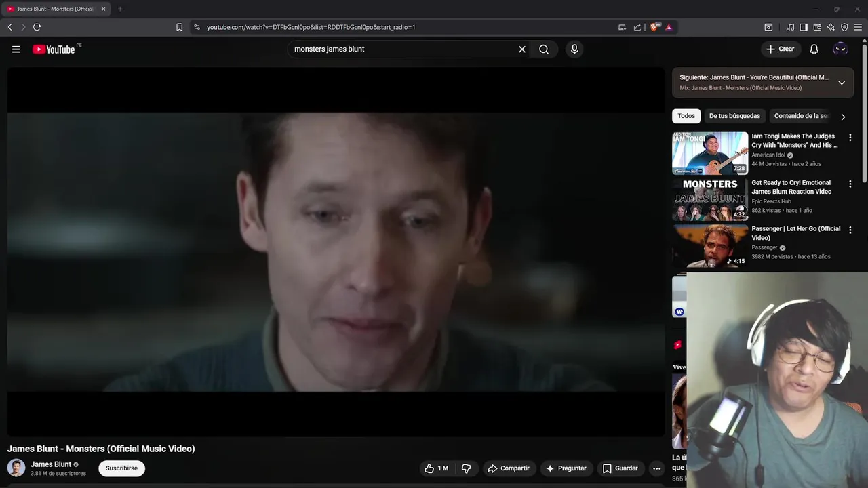Open the James Blunt channel name link
This screenshot has height=488, width=868.
[x=51, y=464]
